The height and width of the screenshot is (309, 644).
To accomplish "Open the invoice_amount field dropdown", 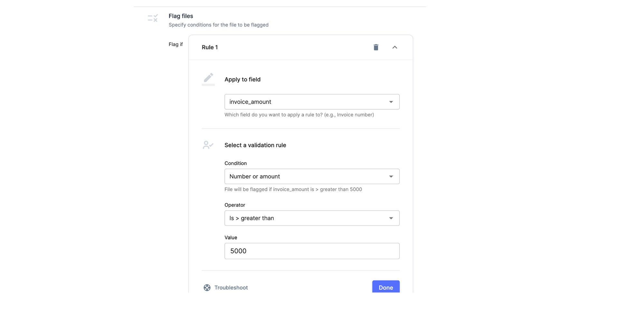I will pyautogui.click(x=306, y=102).
